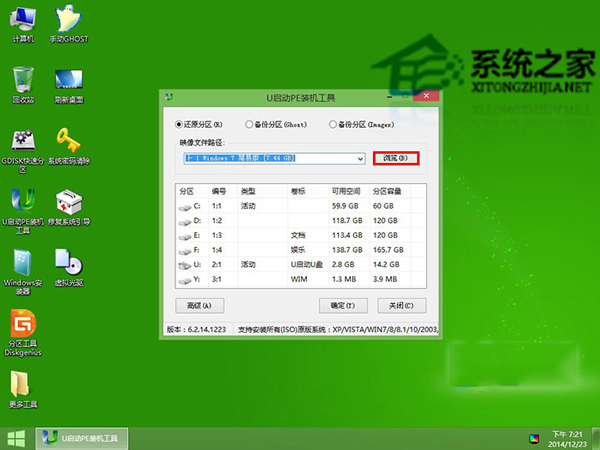Click the 59.9 GB free space cell

click(x=345, y=206)
